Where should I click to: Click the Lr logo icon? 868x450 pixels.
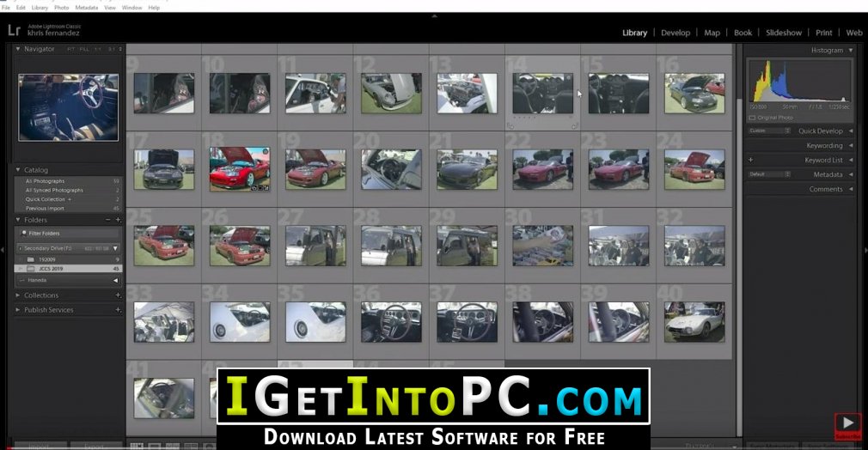coord(14,30)
